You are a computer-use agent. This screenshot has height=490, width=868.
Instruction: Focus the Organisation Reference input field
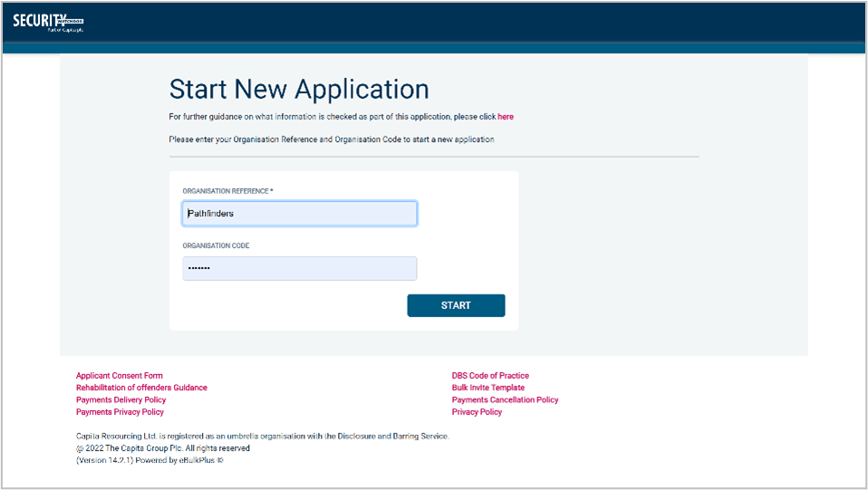click(x=299, y=214)
